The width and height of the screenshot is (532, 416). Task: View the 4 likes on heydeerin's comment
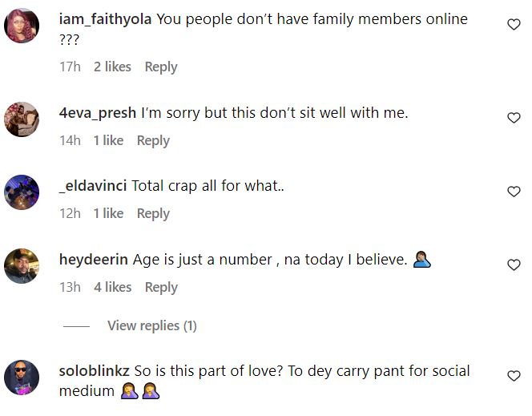[x=112, y=287]
